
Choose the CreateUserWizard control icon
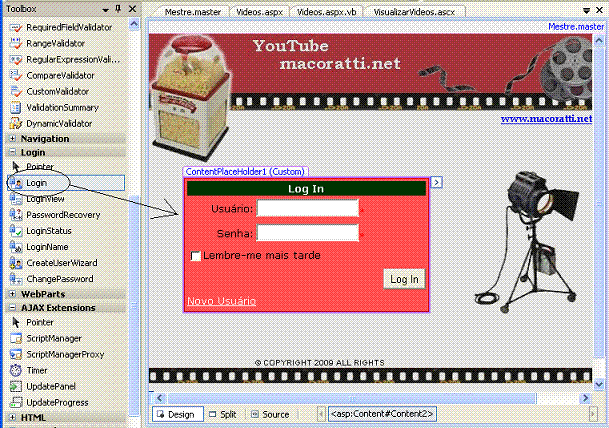[16, 263]
